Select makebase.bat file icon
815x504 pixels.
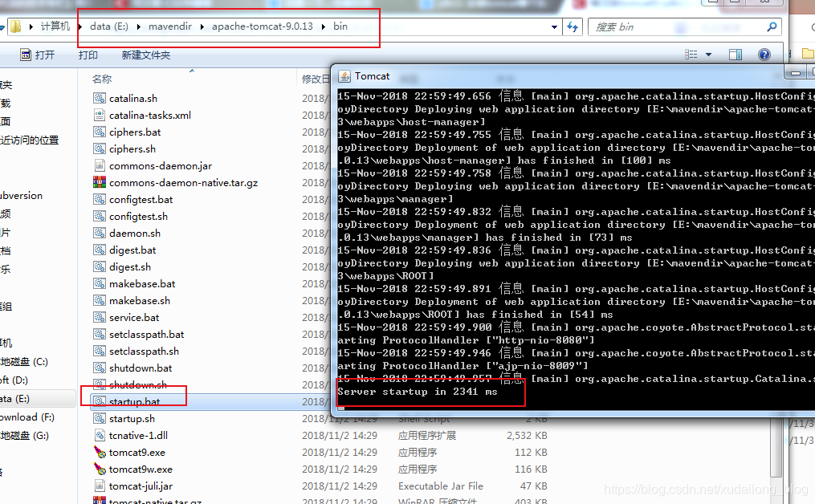(100, 283)
